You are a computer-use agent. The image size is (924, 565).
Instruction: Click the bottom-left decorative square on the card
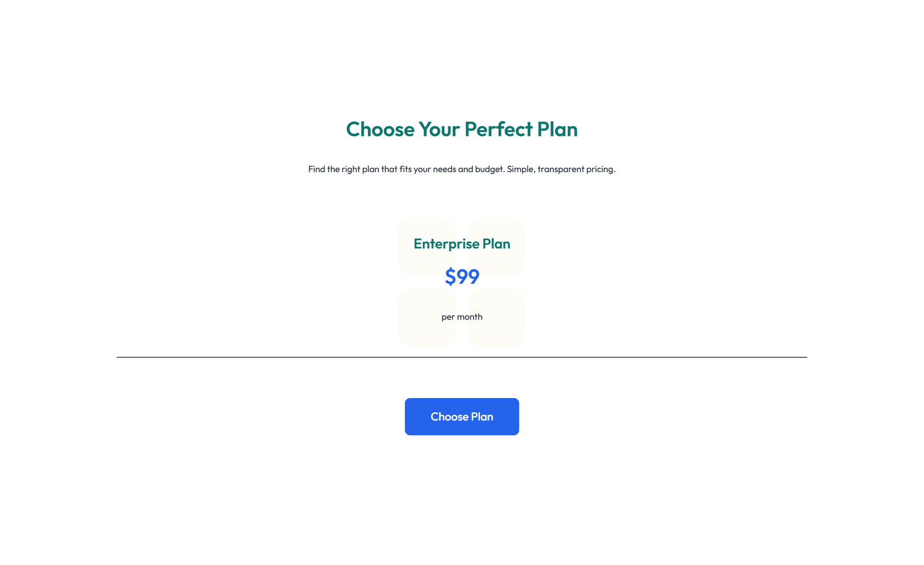(427, 317)
